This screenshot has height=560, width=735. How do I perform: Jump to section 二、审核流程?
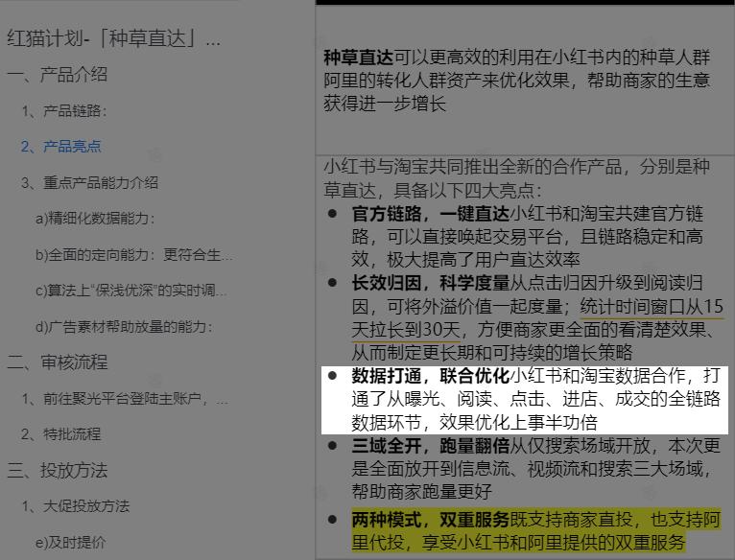click(58, 362)
